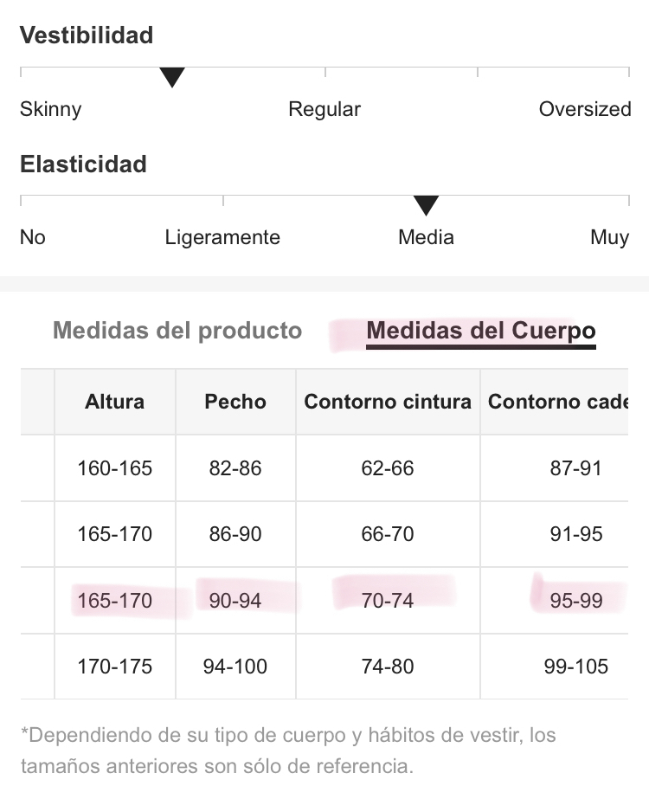Click the 94-100 chest measurement cell
The image size is (649, 812).
click(x=235, y=667)
